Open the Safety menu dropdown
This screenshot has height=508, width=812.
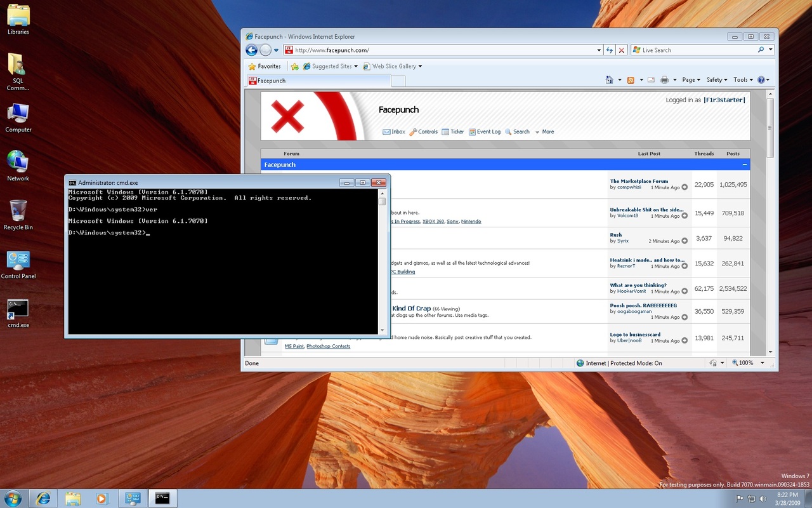[x=717, y=80]
